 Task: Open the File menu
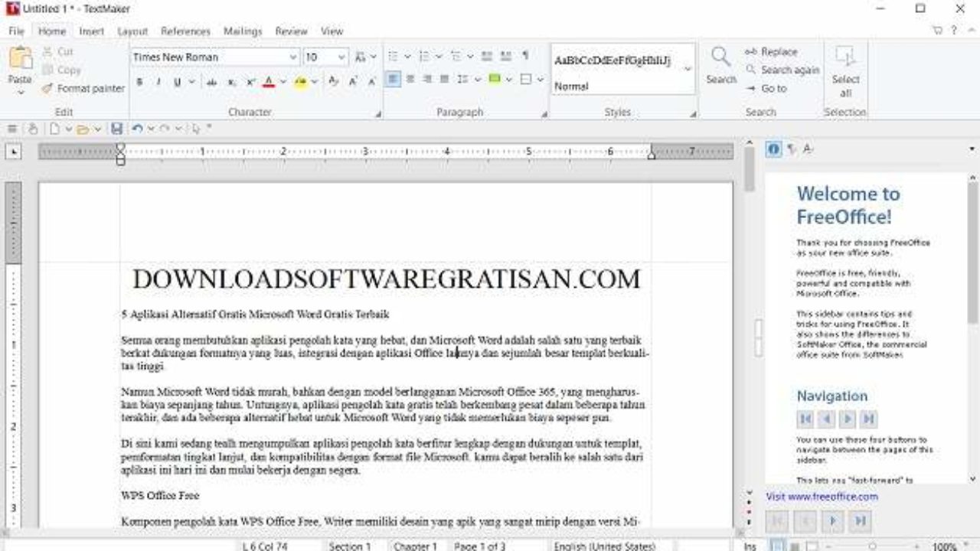(x=16, y=31)
